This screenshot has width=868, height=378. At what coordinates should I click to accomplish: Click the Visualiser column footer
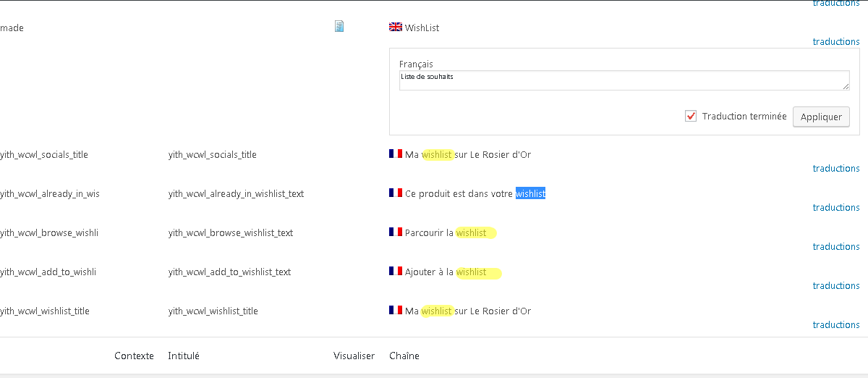tap(354, 356)
